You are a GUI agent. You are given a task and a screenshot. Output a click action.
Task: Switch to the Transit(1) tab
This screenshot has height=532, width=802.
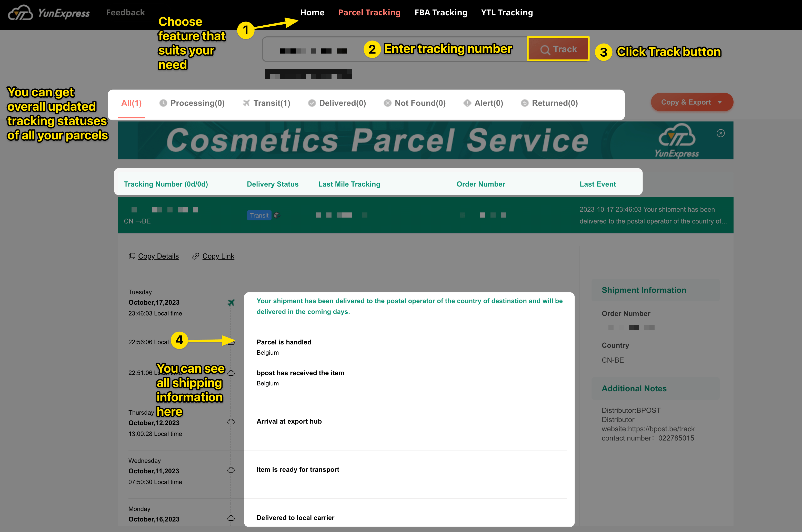(267, 103)
